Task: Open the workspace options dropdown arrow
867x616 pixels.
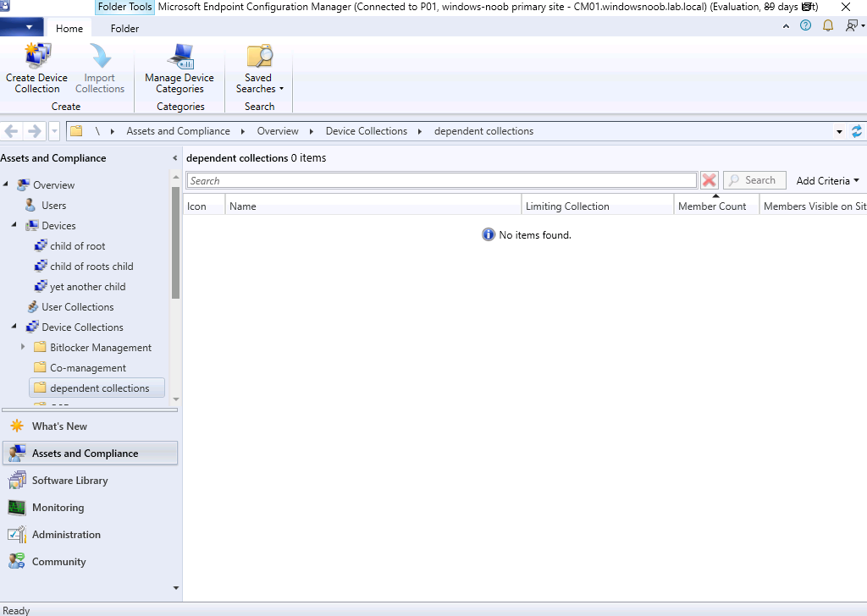Action: [x=176, y=588]
